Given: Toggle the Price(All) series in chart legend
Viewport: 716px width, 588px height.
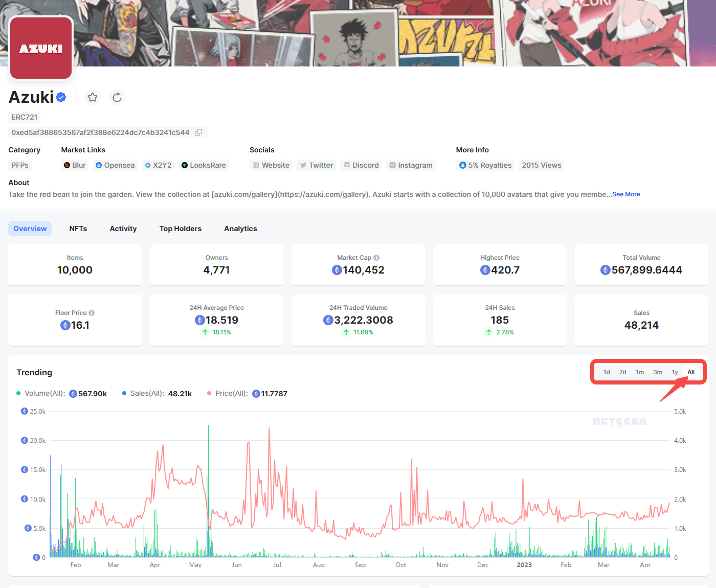Looking at the screenshot, I should [231, 393].
